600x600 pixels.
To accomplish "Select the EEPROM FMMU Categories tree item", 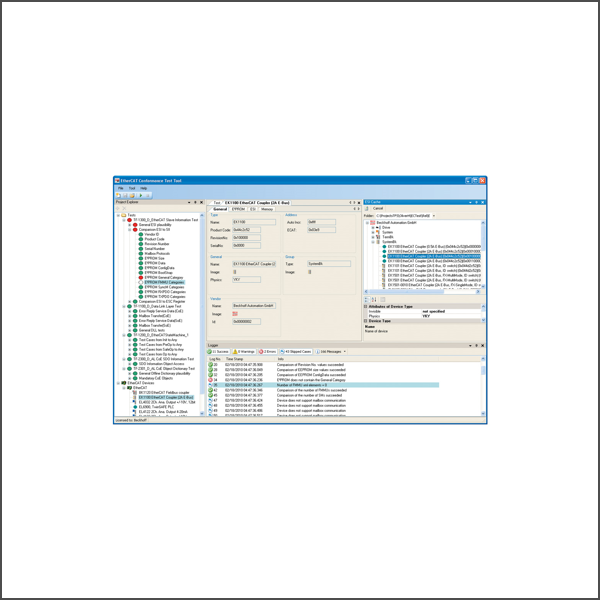I will [x=164, y=282].
